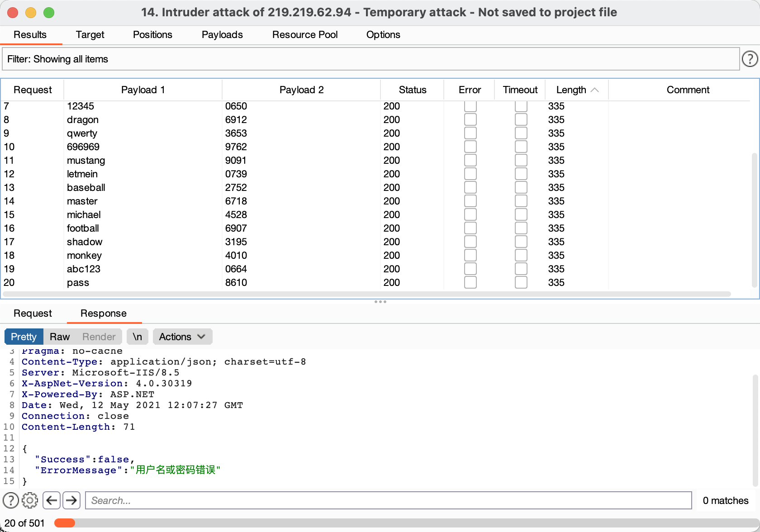
Task: Go to next search match arrow
Action: click(71, 500)
